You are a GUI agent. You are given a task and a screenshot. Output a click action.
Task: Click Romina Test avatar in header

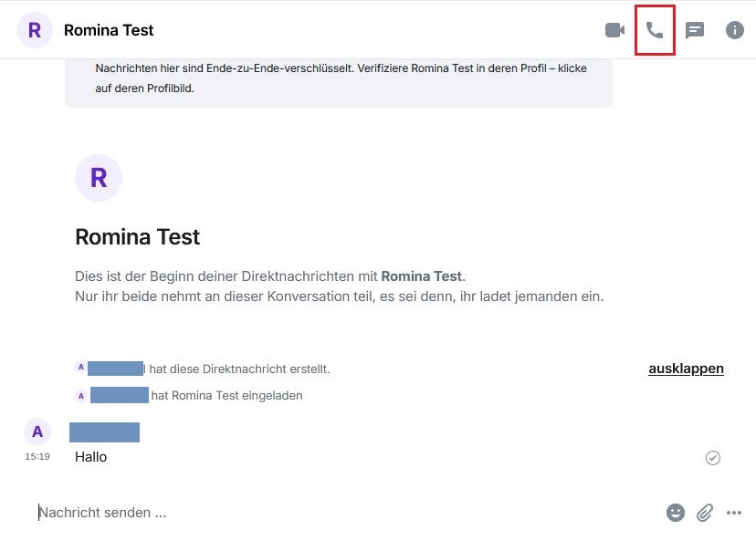35,30
